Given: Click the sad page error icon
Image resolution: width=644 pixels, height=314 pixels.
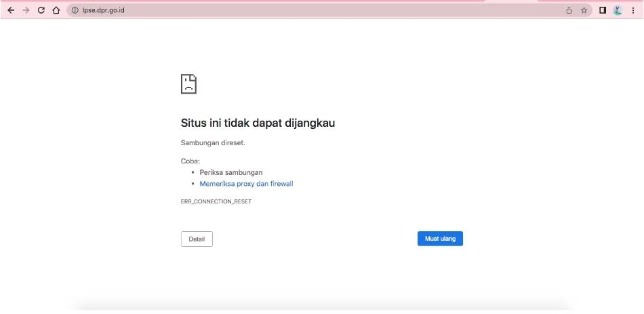Looking at the screenshot, I should coord(188,84).
